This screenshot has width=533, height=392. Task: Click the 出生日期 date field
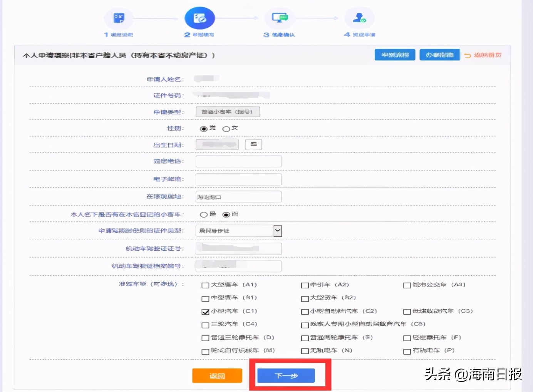(217, 145)
